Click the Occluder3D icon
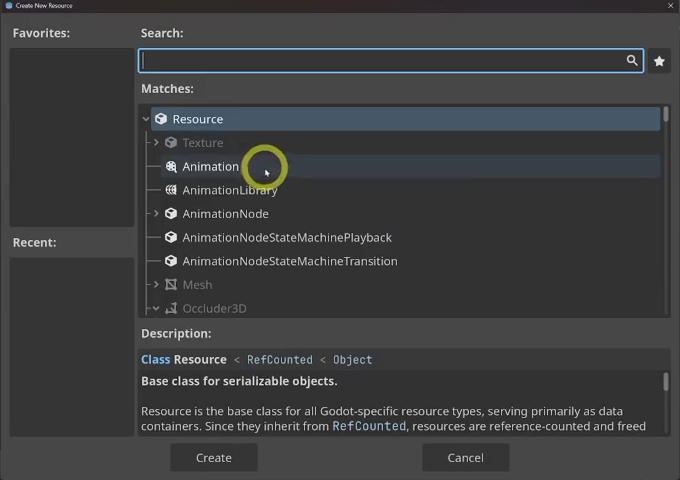The height and width of the screenshot is (480, 680). point(171,308)
